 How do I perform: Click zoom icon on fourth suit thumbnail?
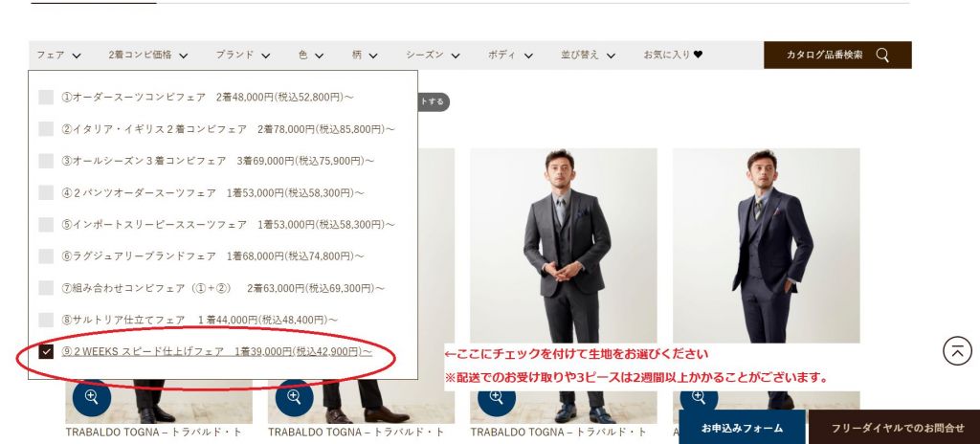[699, 396]
